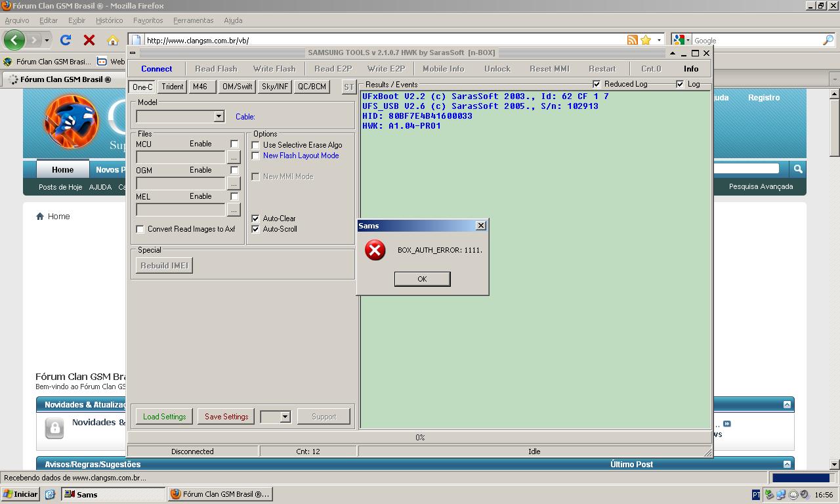Click the PT language indicator in tray

click(756, 495)
